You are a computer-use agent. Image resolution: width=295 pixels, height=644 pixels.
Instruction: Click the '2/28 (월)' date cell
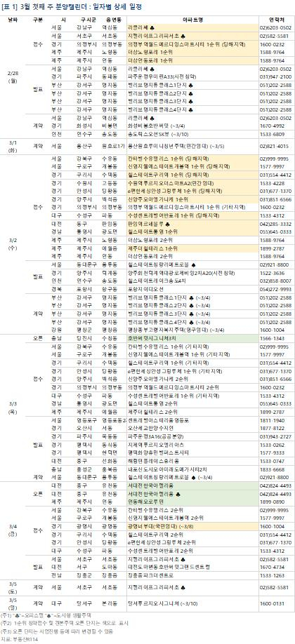12,76
